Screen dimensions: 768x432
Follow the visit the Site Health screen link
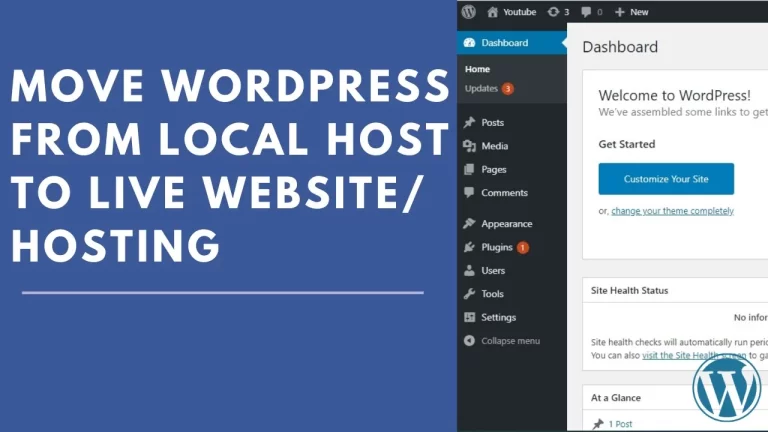[694, 355]
